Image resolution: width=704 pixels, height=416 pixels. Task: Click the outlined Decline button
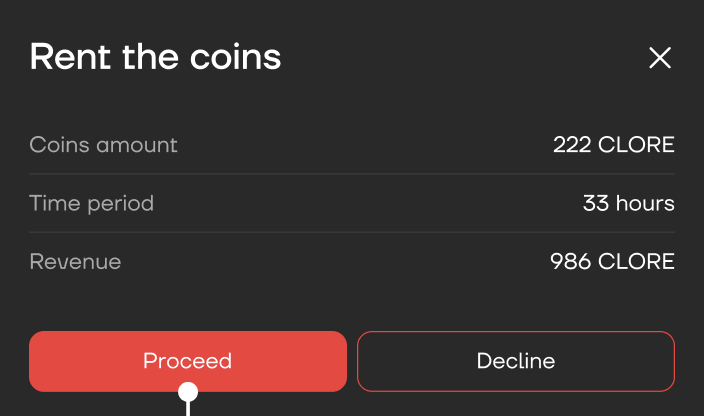tap(516, 361)
